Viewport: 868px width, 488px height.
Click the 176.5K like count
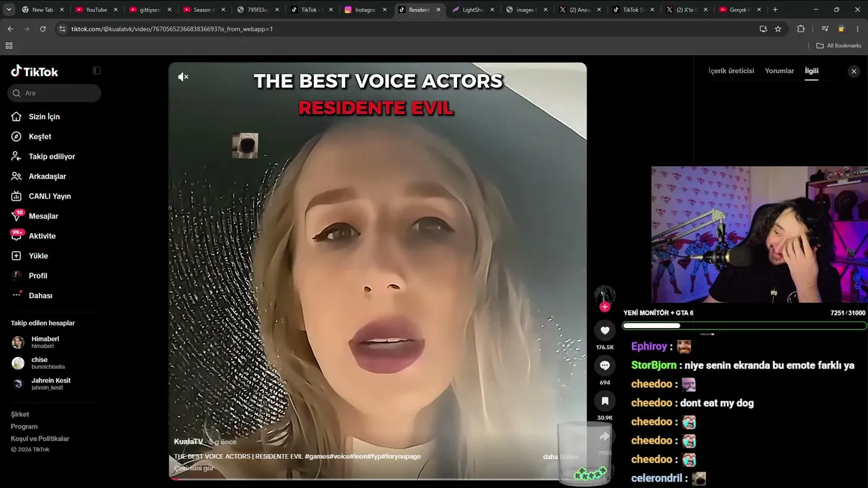[605, 347]
